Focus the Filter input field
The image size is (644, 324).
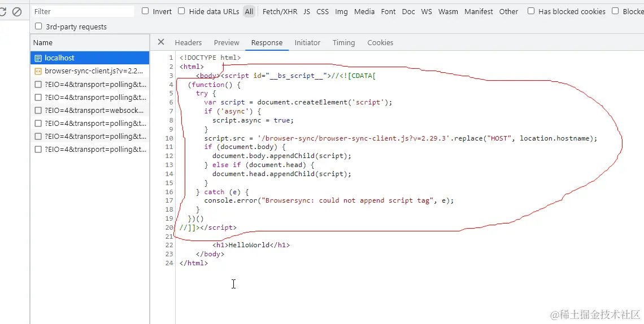coord(83,11)
